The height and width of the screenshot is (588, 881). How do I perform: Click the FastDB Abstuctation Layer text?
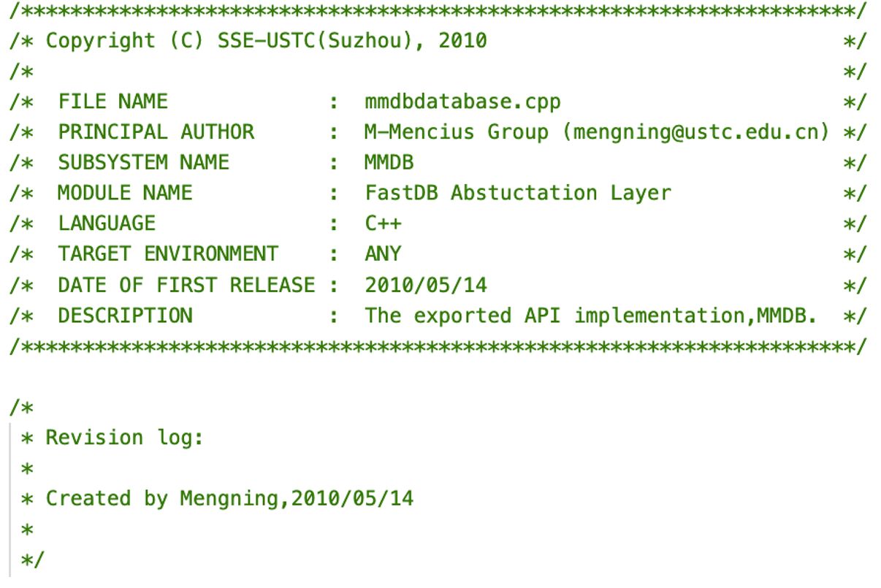click(518, 194)
